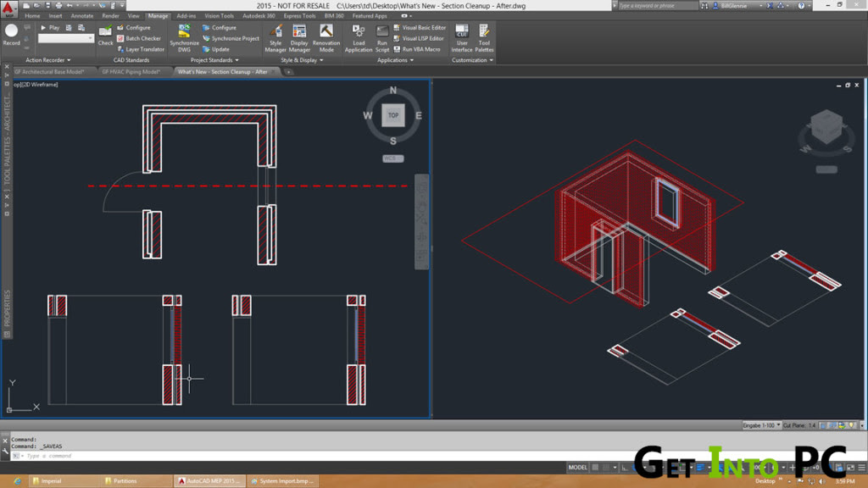Launch the Batch Checker tool
The width and height of the screenshot is (868, 488).
(138, 39)
